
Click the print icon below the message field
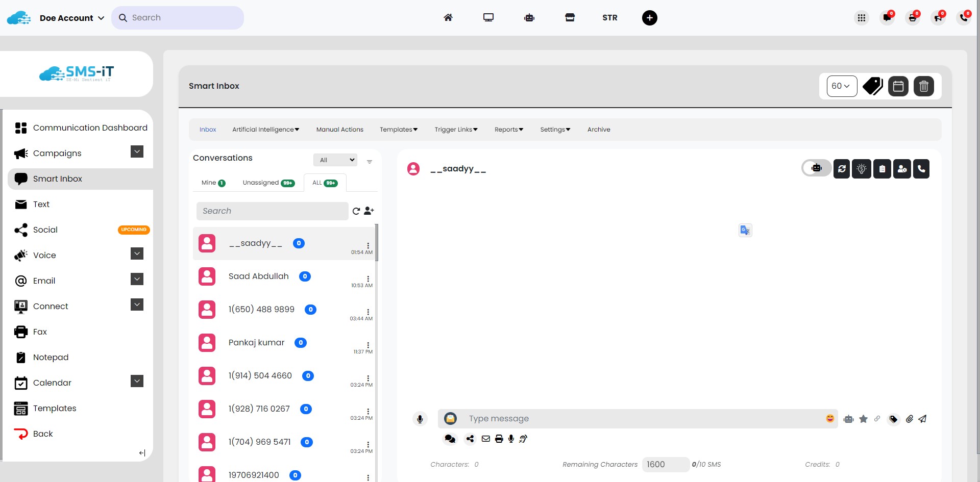click(x=499, y=439)
